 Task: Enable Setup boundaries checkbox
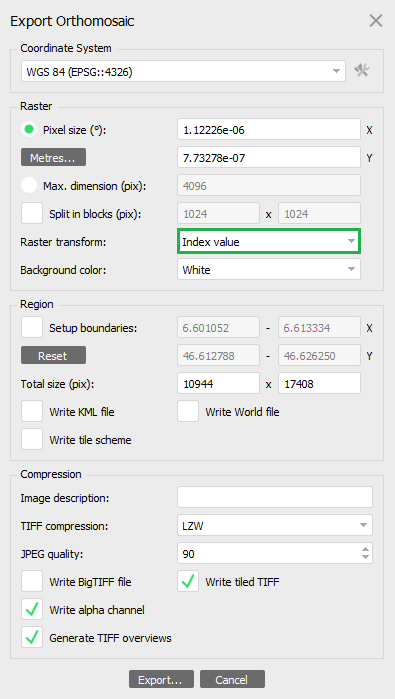pyautogui.click(x=32, y=327)
